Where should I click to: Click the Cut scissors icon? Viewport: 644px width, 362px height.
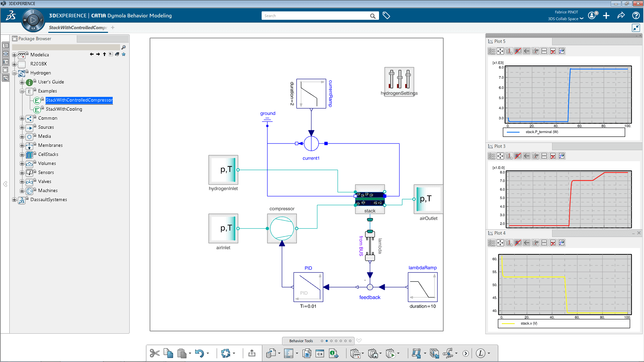tap(155, 353)
